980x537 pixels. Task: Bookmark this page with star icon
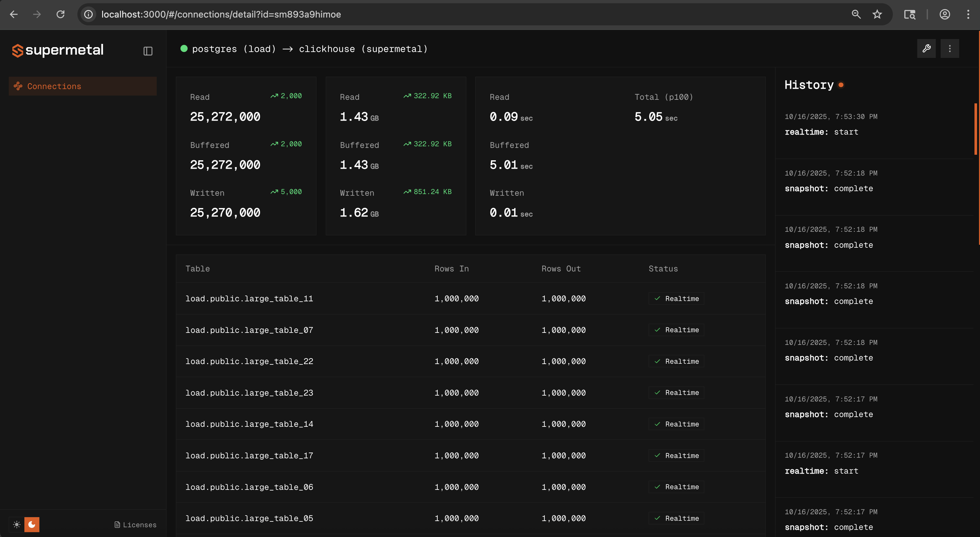point(877,14)
